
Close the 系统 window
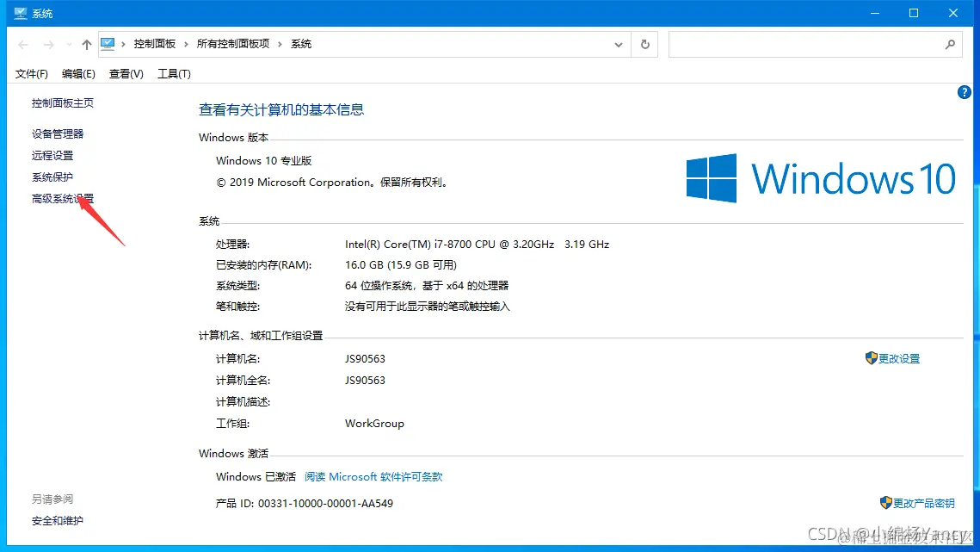953,13
